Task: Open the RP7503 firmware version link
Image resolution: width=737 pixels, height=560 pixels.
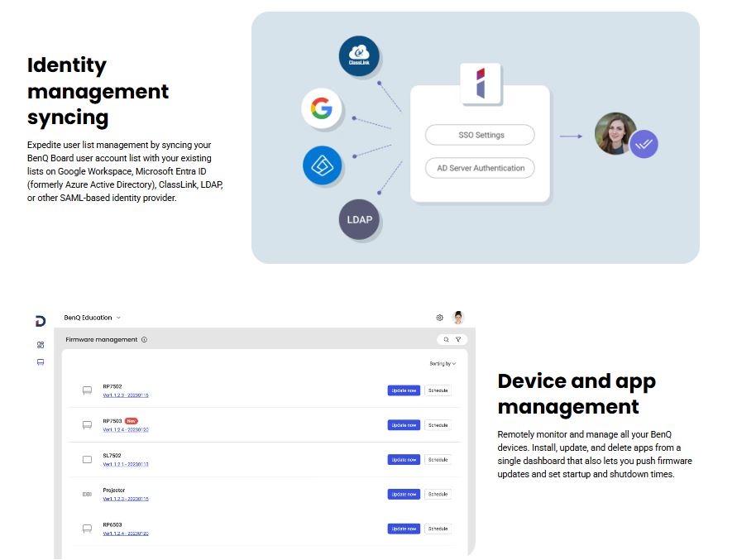Action: 126,429
